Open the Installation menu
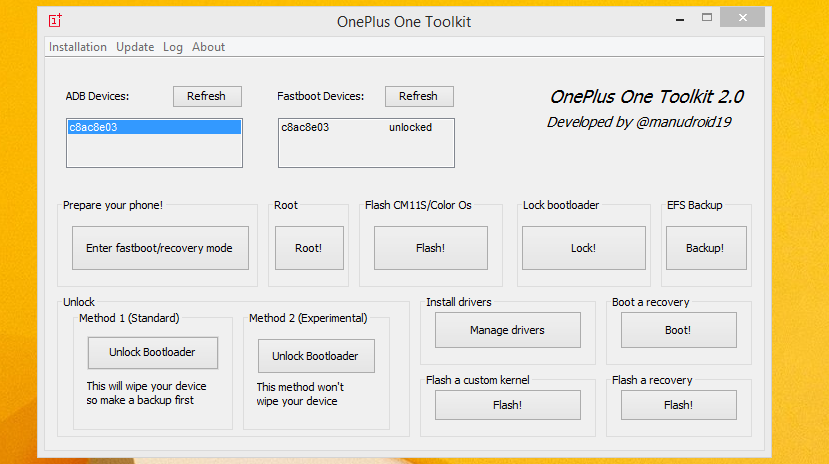Image resolution: width=829 pixels, height=464 pixels. [x=78, y=47]
